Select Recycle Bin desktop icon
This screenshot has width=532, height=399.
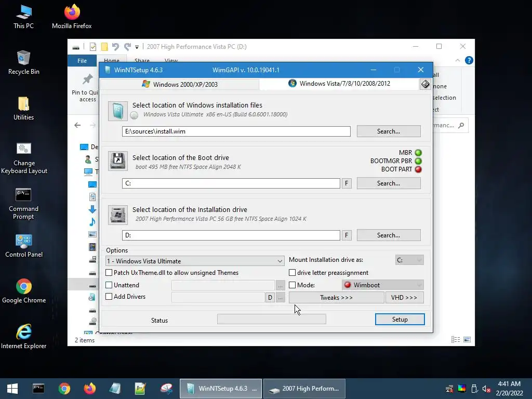point(23,63)
